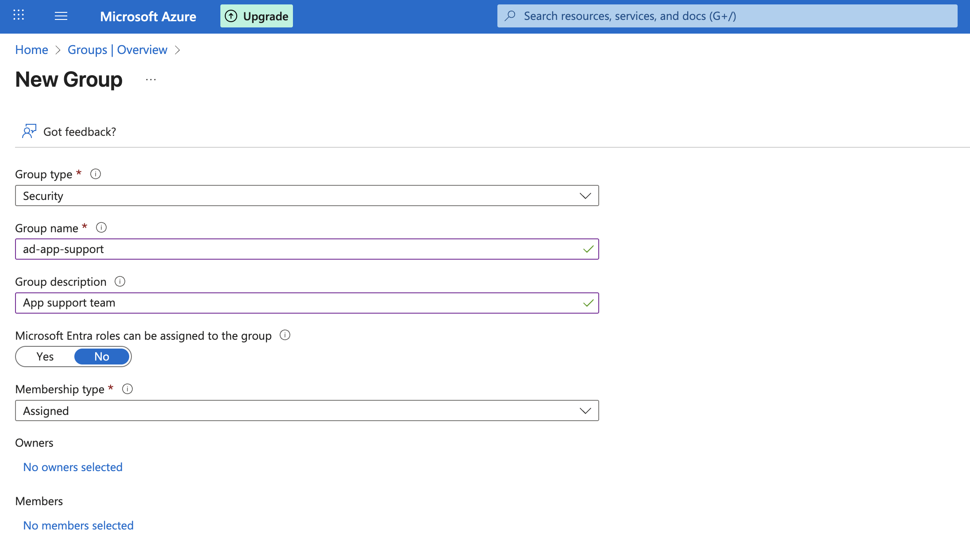This screenshot has width=970, height=560.
Task: Open the Membership type dropdown
Action: (x=585, y=410)
